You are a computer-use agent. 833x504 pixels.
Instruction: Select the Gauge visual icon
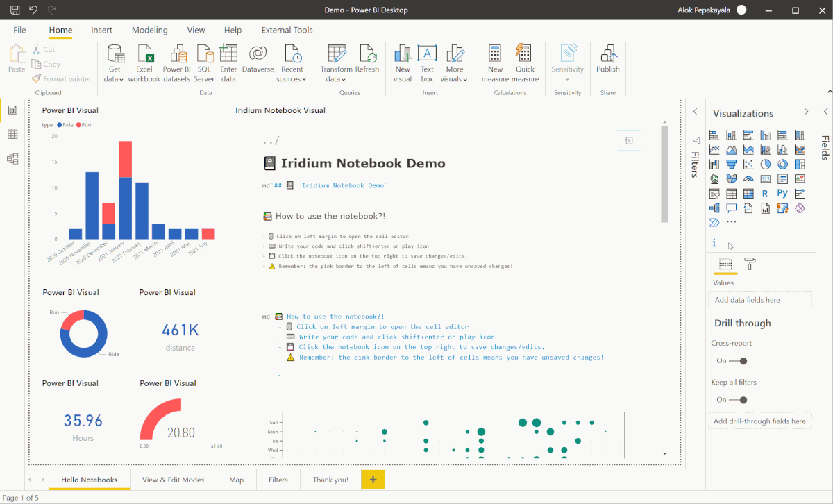point(749,178)
